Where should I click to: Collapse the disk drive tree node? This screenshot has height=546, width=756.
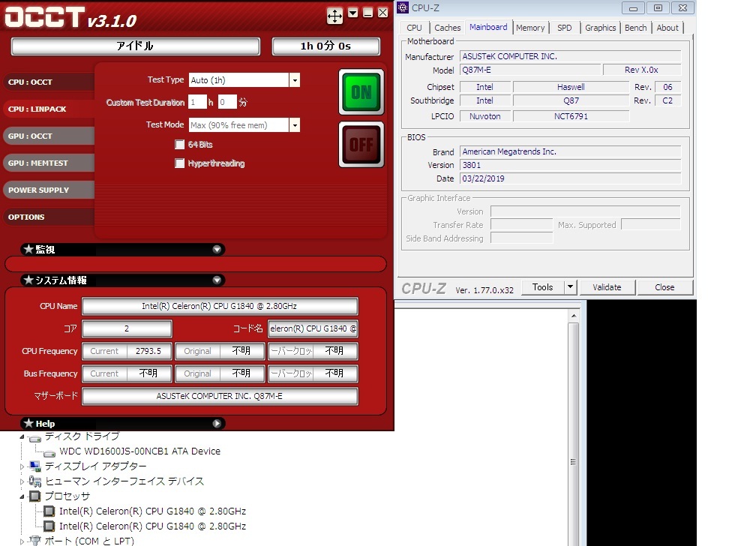[x=22, y=436]
